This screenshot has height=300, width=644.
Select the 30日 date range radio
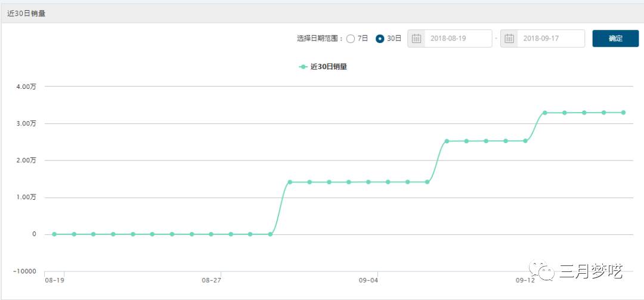click(x=380, y=39)
